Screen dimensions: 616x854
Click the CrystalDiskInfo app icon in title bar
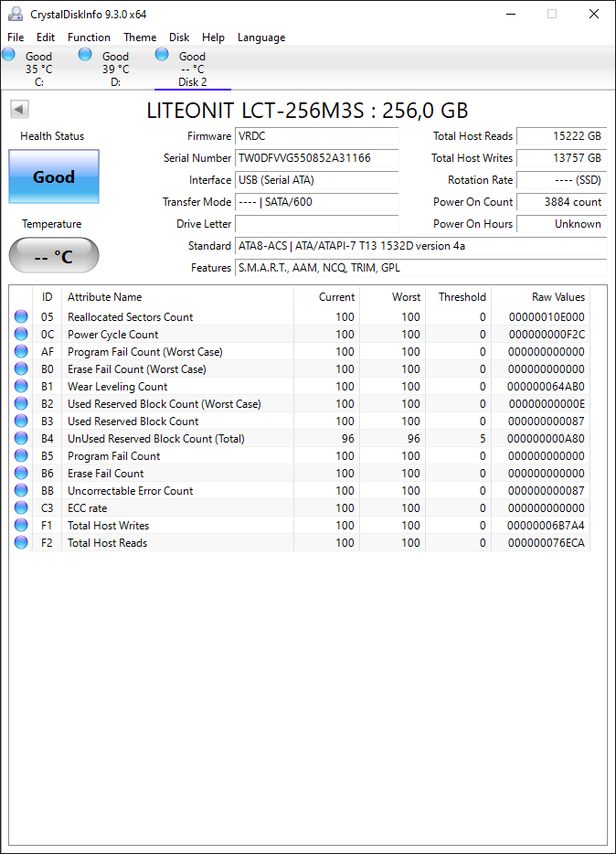pos(16,14)
